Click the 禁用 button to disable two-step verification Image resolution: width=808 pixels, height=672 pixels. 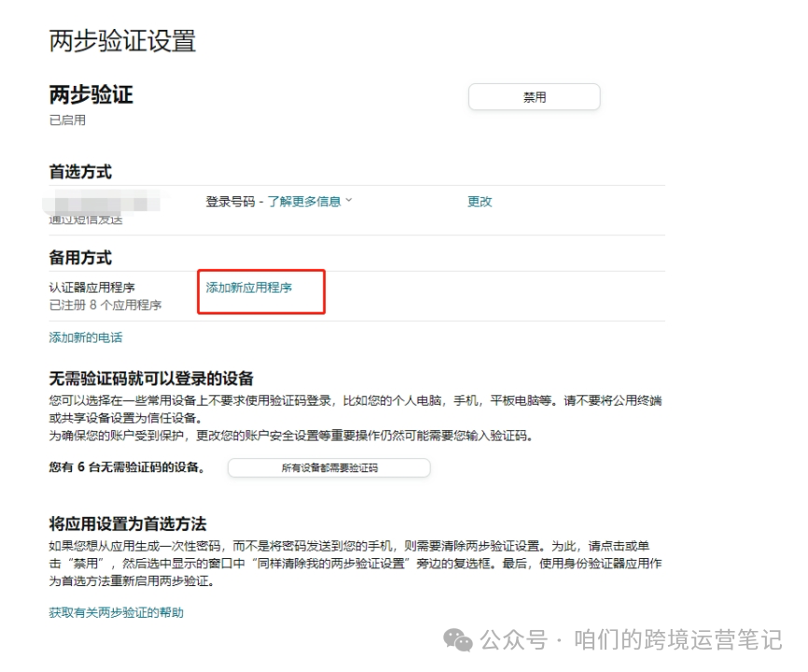534,96
